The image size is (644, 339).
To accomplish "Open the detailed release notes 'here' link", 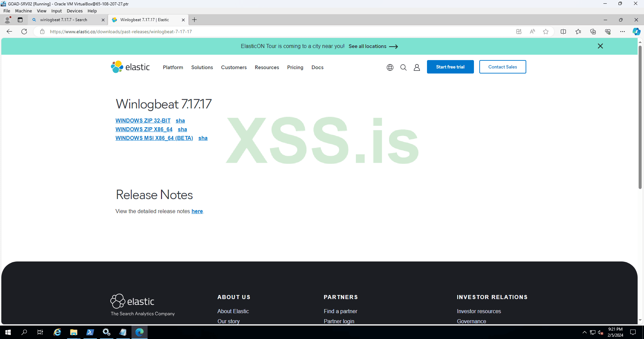I will (x=197, y=211).
